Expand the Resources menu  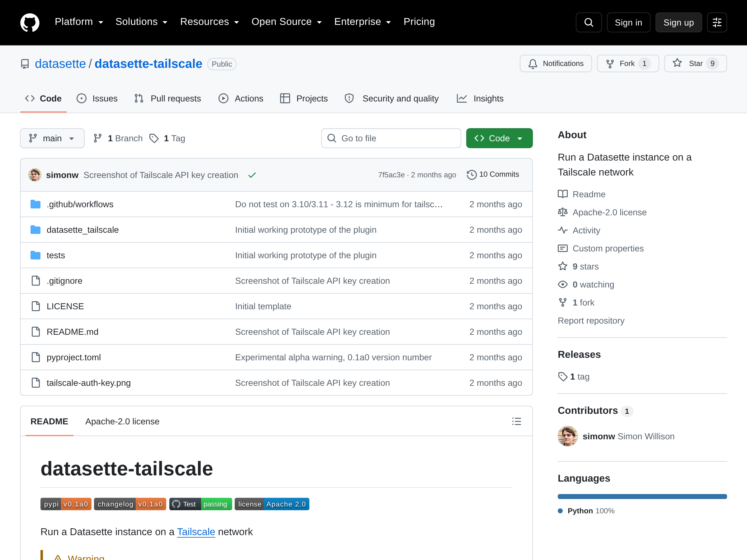(x=209, y=22)
